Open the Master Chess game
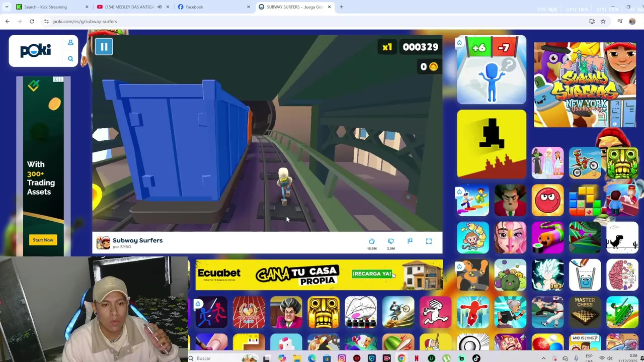 (x=585, y=312)
